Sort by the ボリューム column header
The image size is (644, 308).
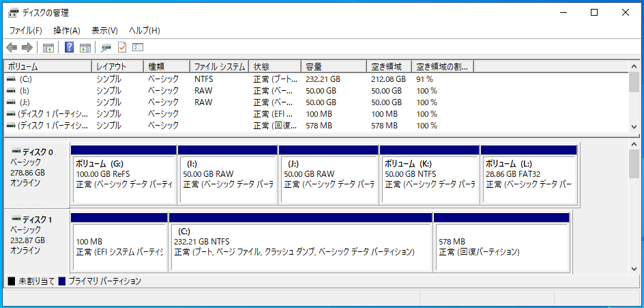pos(48,67)
